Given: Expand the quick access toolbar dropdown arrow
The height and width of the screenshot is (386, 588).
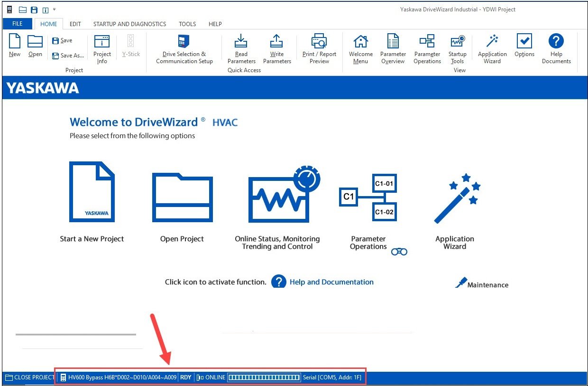Looking at the screenshot, I should pyautogui.click(x=55, y=9).
